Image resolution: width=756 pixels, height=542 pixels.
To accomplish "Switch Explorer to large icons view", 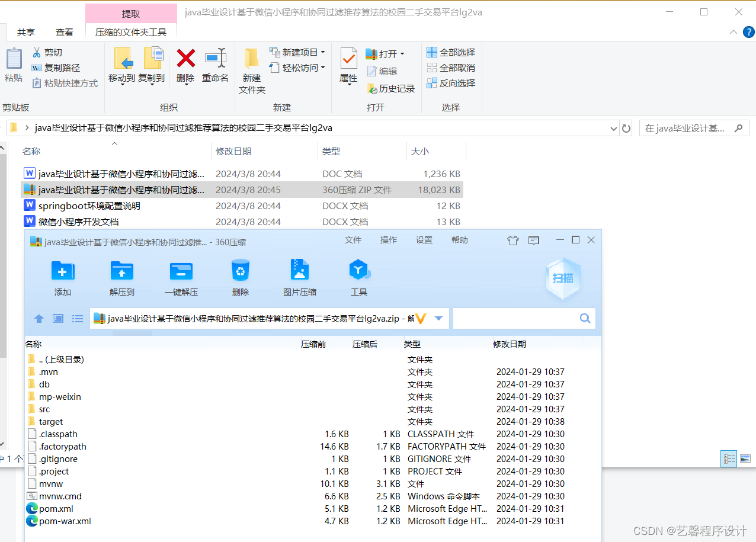I will 745,458.
